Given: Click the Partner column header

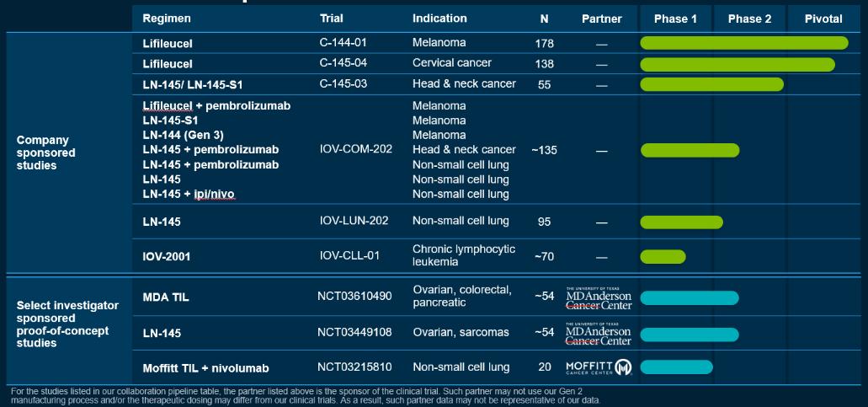Looking at the screenshot, I should tap(602, 19).
